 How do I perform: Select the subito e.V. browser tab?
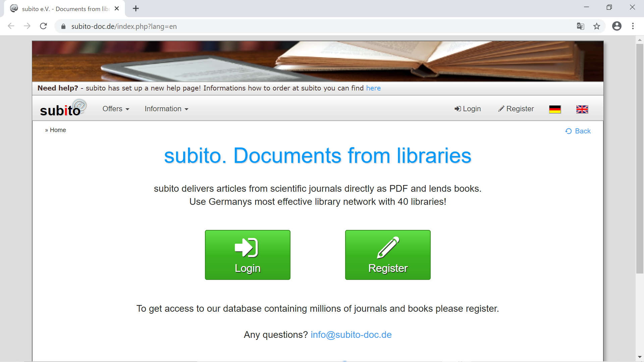(64, 9)
